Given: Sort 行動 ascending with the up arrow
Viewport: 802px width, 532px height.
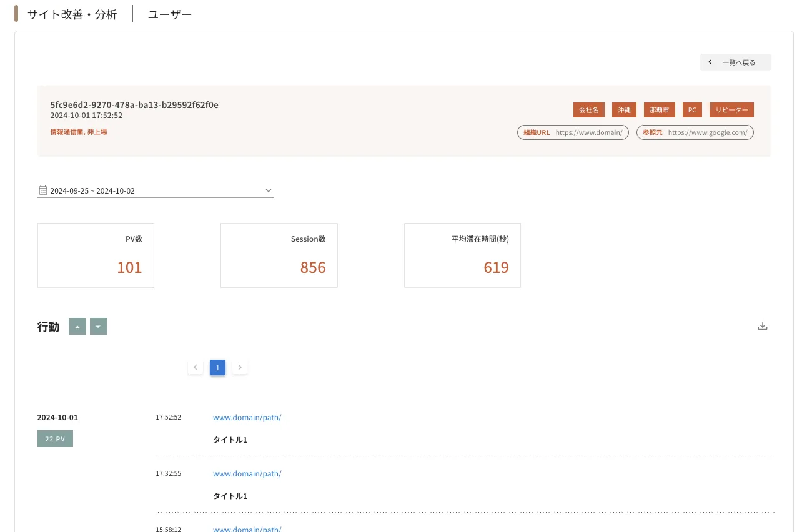Looking at the screenshot, I should (77, 327).
